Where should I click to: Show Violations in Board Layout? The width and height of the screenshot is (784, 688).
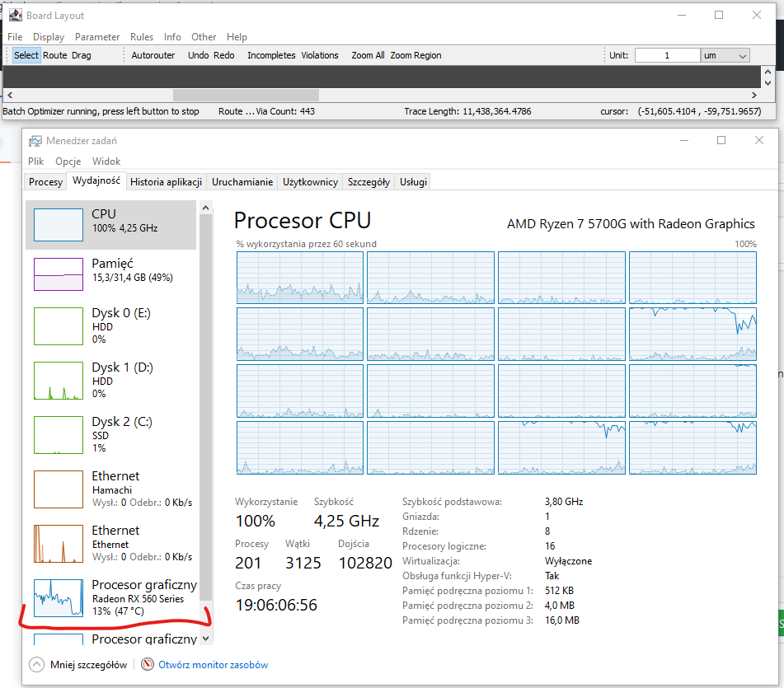click(320, 55)
